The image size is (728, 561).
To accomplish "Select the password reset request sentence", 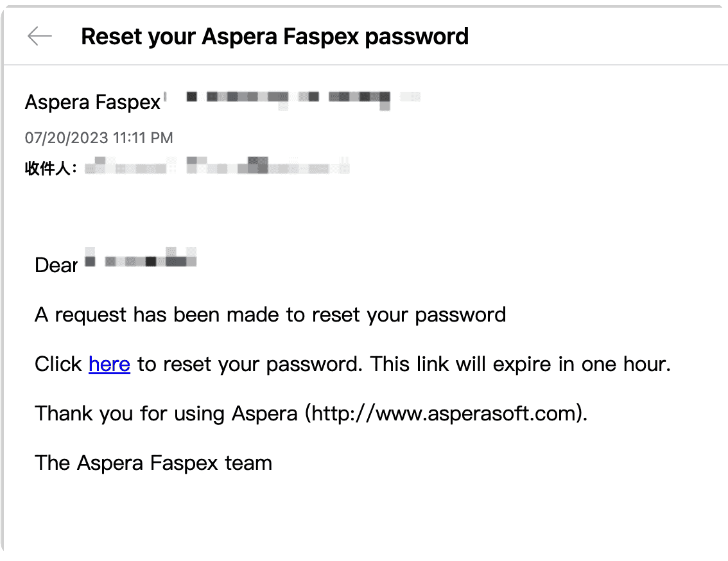I will click(270, 315).
